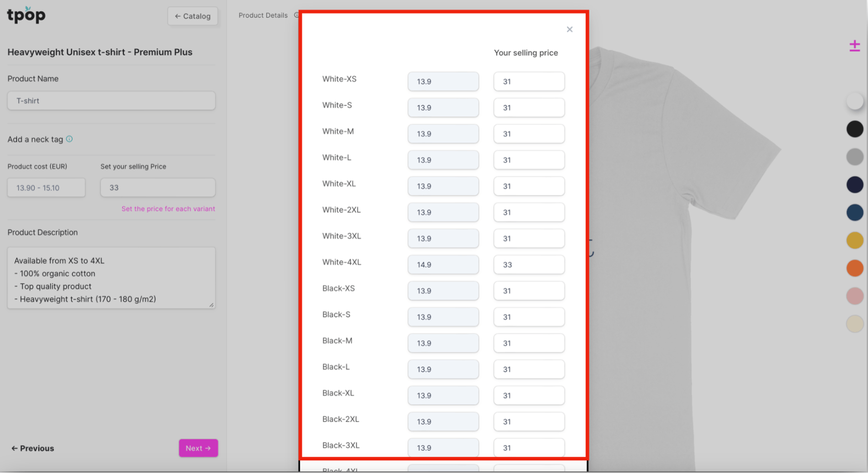Click the Black-M cost field
The width and height of the screenshot is (868, 473).
tap(443, 343)
